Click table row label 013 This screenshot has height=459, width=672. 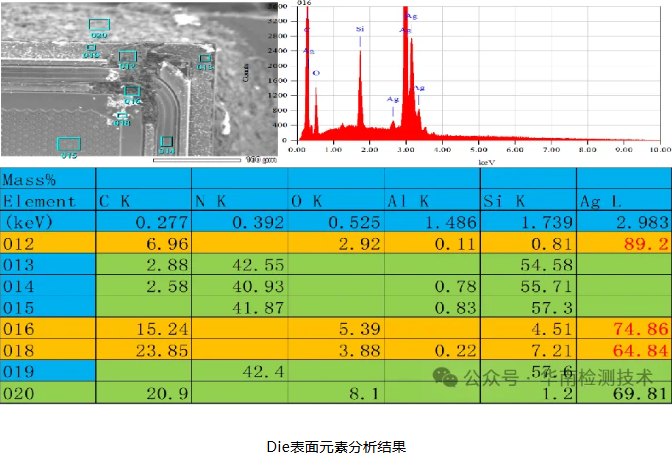tap(48, 264)
